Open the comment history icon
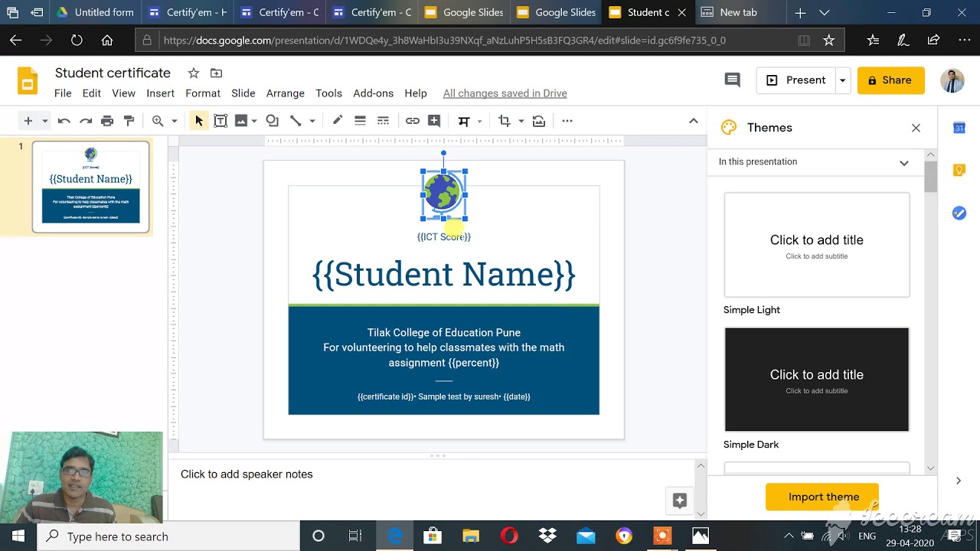 click(x=732, y=80)
